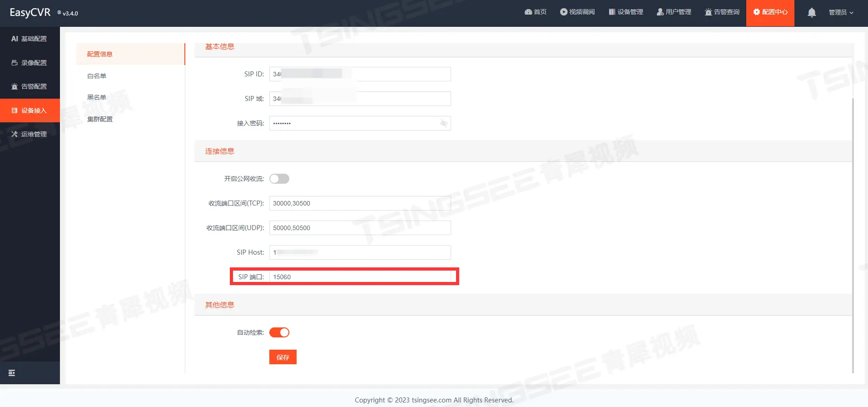Toggle the 自动检索 switch off
868x407 pixels.
click(279, 332)
